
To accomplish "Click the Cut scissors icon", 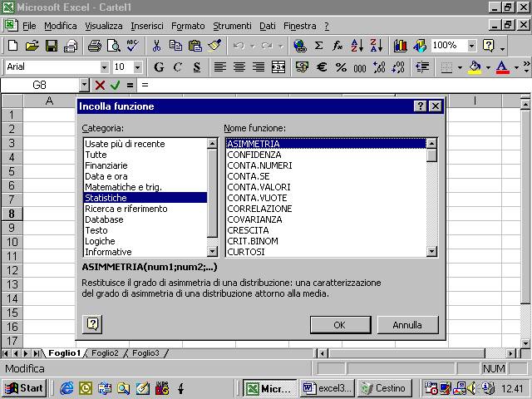I will click(156, 46).
